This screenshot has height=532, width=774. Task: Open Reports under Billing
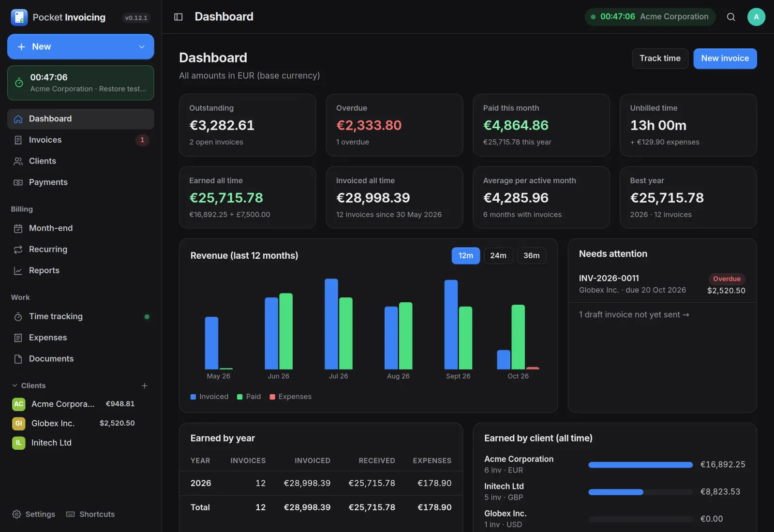point(80,271)
